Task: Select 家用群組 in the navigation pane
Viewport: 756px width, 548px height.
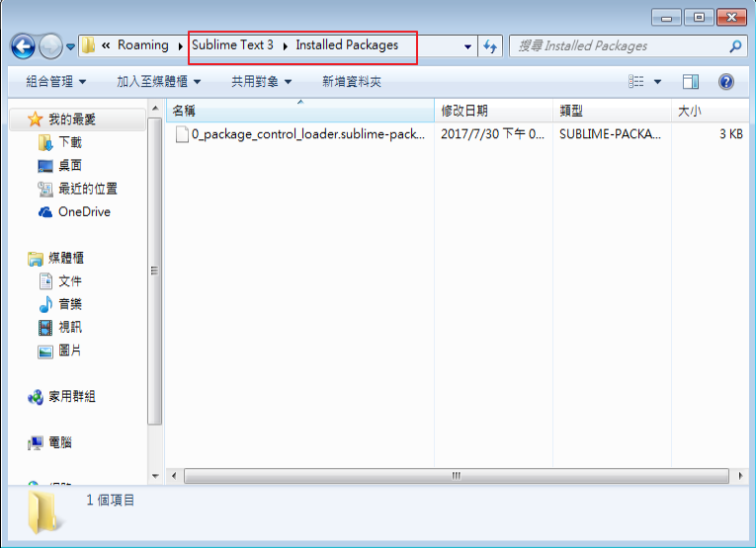Action: (72, 396)
